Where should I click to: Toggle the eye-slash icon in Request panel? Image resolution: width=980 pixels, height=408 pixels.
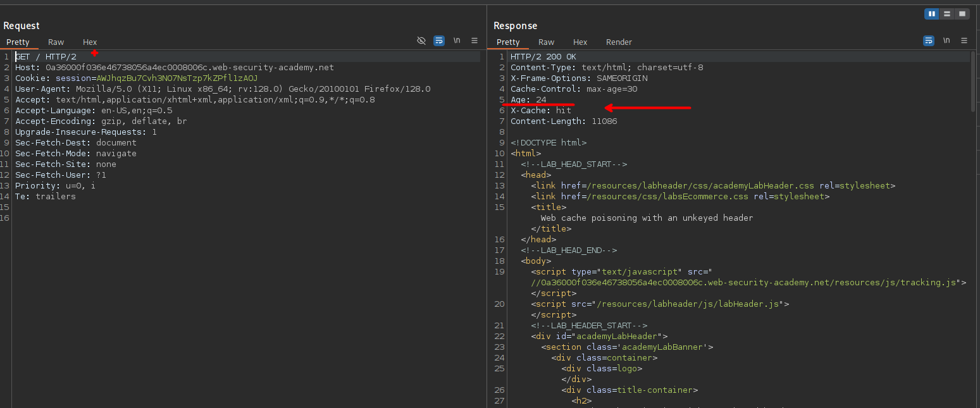pos(421,40)
